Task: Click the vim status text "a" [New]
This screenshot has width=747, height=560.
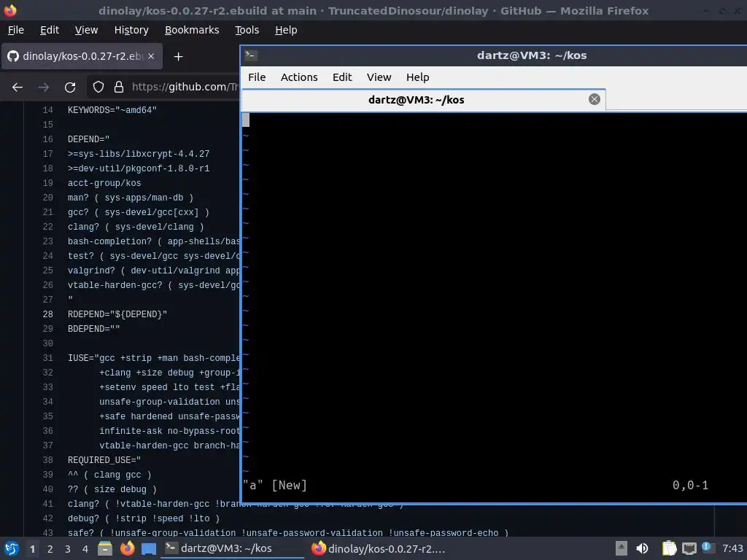Action: [x=275, y=485]
